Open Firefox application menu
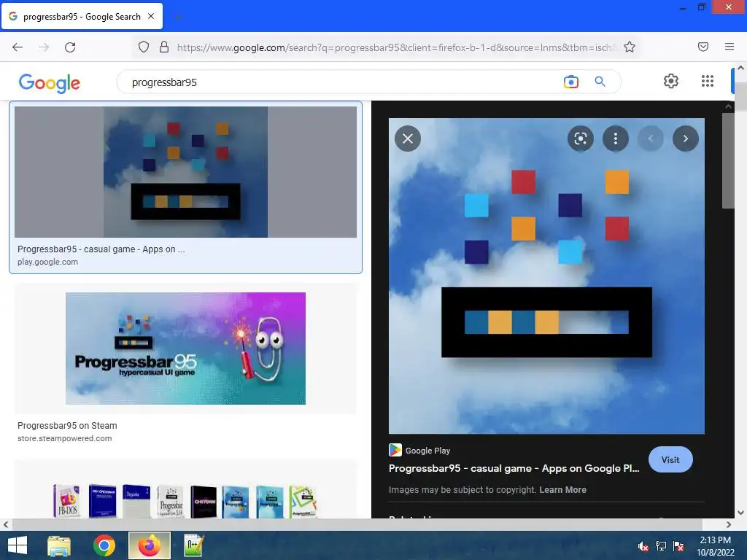The width and height of the screenshot is (747, 560). pos(729,47)
